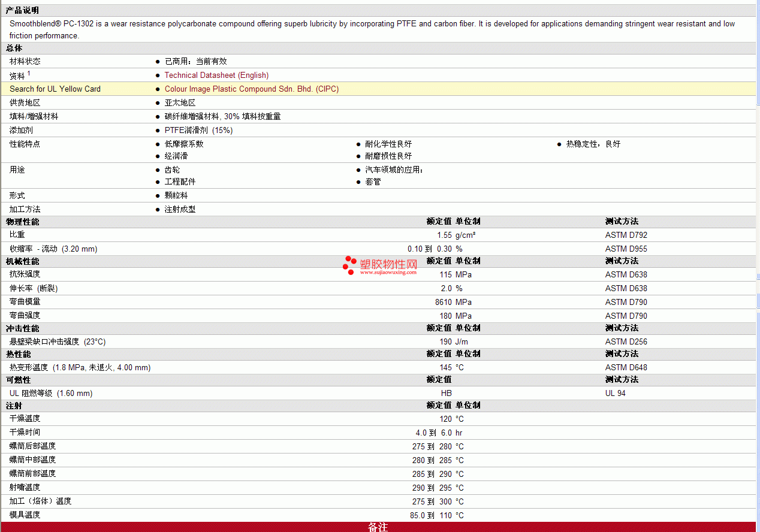Click the UL 阻燃等级 (1.60 mm) label

coord(51,393)
